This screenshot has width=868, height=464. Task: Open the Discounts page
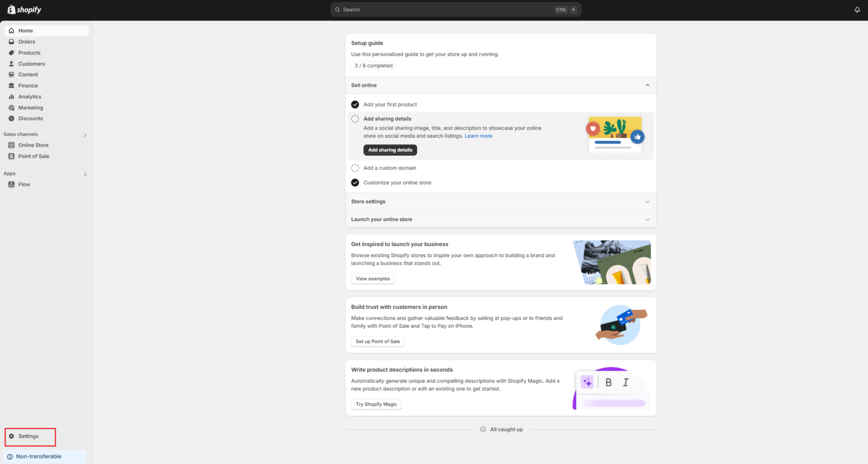click(30, 118)
